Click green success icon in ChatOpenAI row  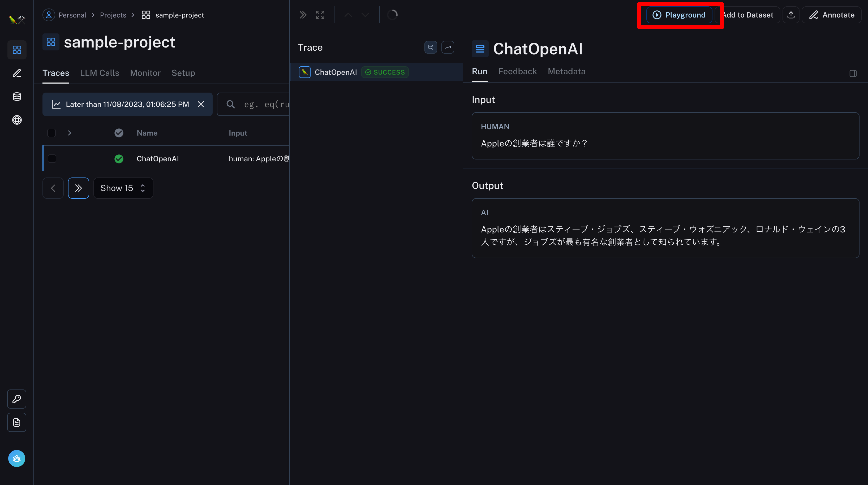pos(119,159)
